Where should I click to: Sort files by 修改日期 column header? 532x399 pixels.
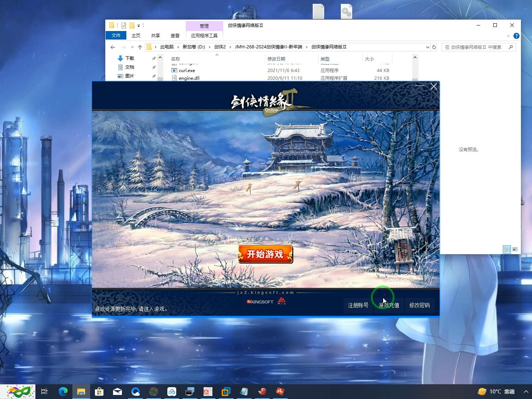pyautogui.click(x=276, y=59)
